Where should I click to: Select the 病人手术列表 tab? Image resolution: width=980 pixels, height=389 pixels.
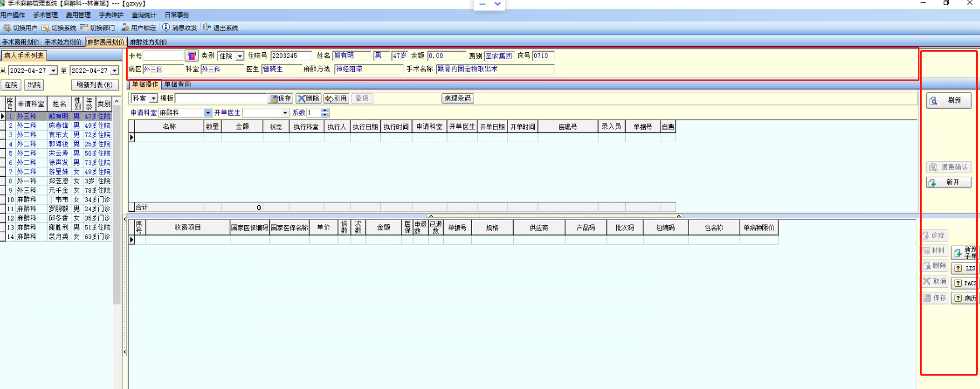coord(24,56)
